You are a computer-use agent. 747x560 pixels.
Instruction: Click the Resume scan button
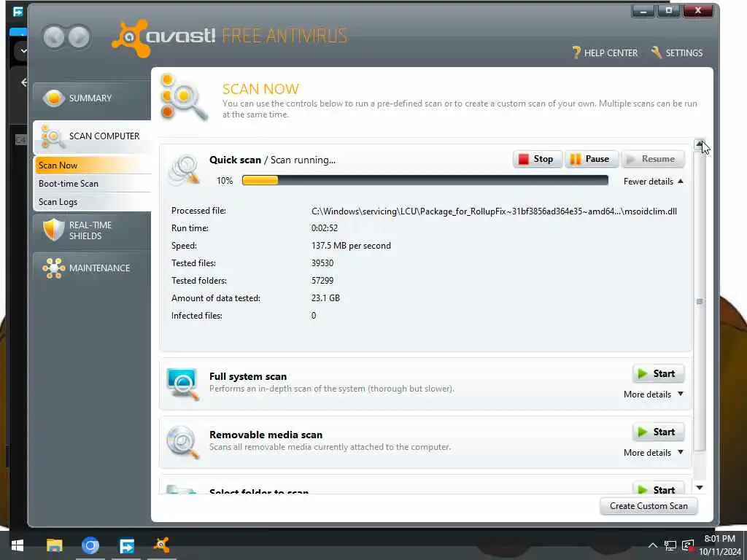point(652,159)
